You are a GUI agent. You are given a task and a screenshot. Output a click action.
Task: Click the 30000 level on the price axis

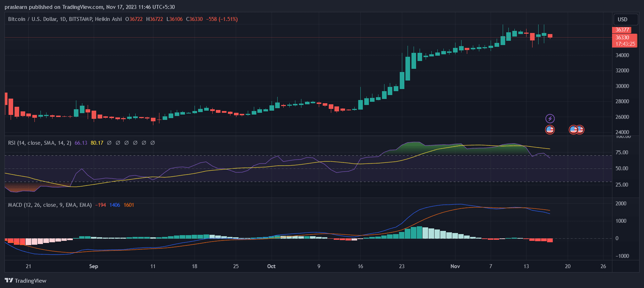click(622, 86)
